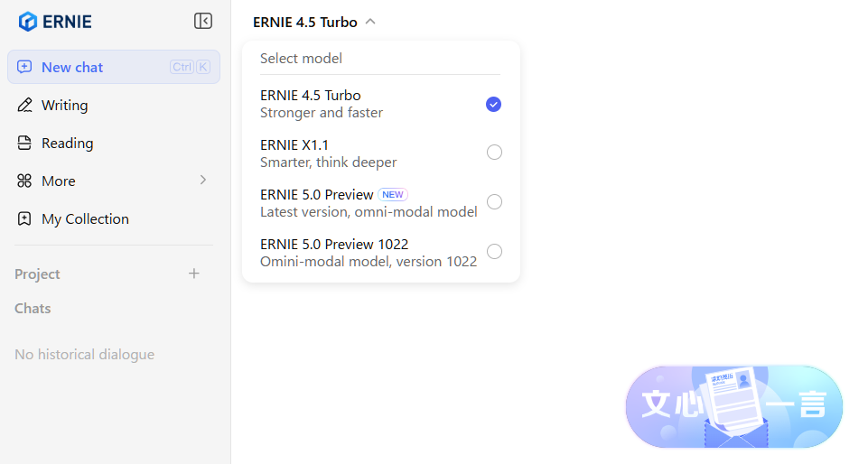This screenshot has height=464, width=868.
Task: Choose the ERNIE 5.0 Preview 1022 radio button
Action: (494, 251)
